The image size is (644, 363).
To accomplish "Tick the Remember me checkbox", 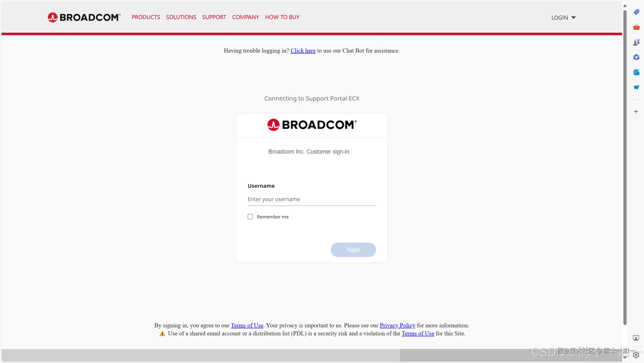I will [250, 217].
